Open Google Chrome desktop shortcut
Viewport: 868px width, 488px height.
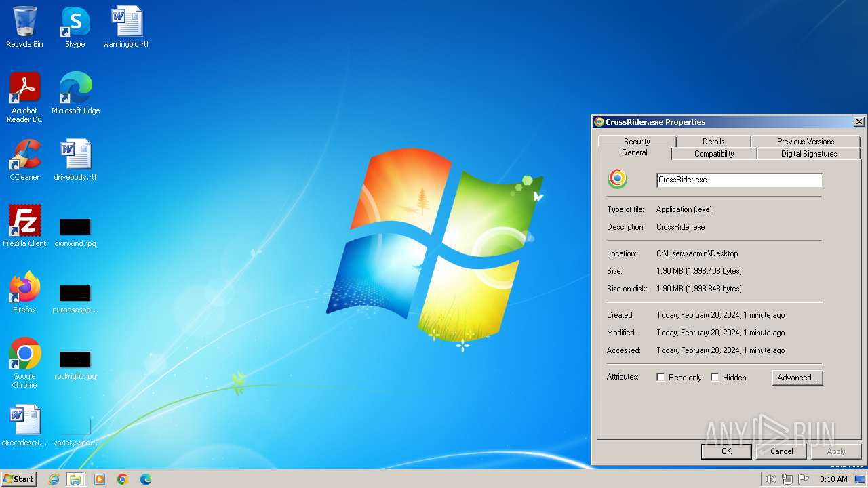[24, 363]
